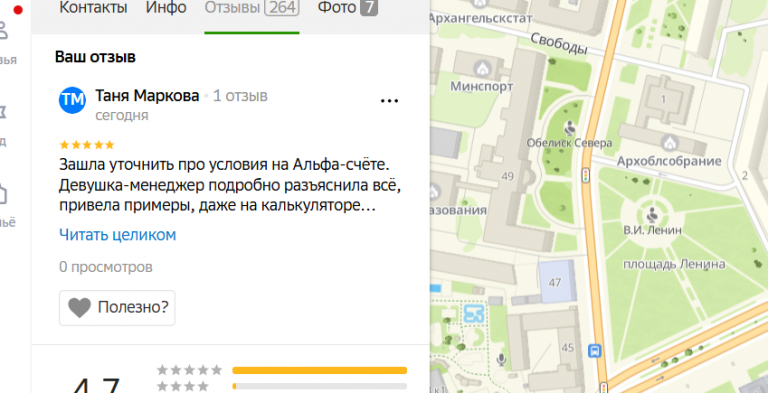
Task: Click the heart icon in Полезно button
Action: point(79,308)
